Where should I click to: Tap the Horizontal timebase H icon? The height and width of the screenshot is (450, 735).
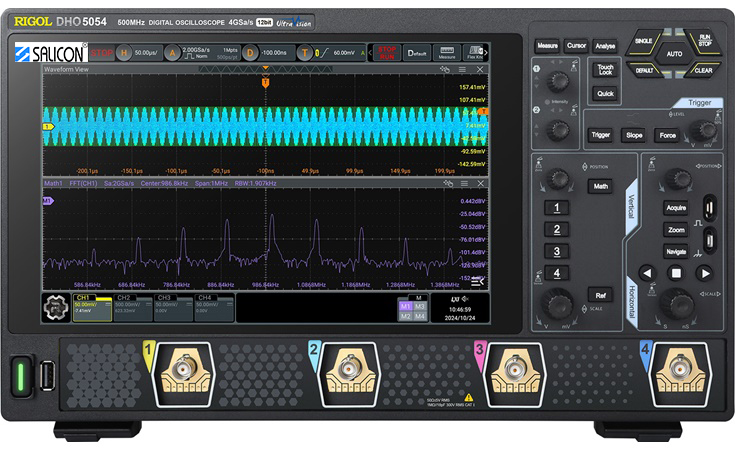pyautogui.click(x=124, y=53)
